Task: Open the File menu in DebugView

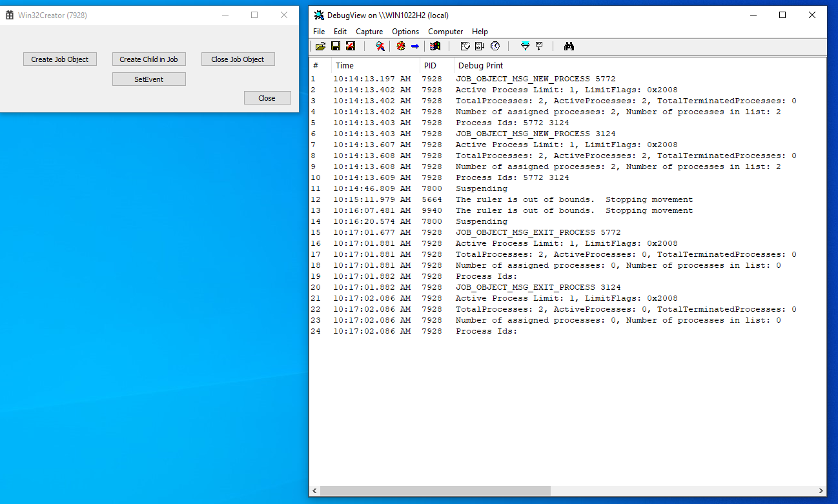Action: coord(319,32)
